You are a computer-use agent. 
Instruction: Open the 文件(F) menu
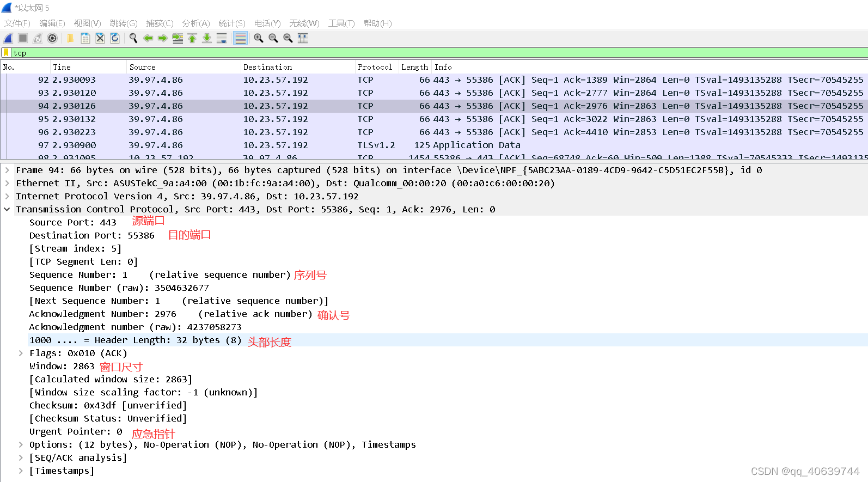click(17, 23)
